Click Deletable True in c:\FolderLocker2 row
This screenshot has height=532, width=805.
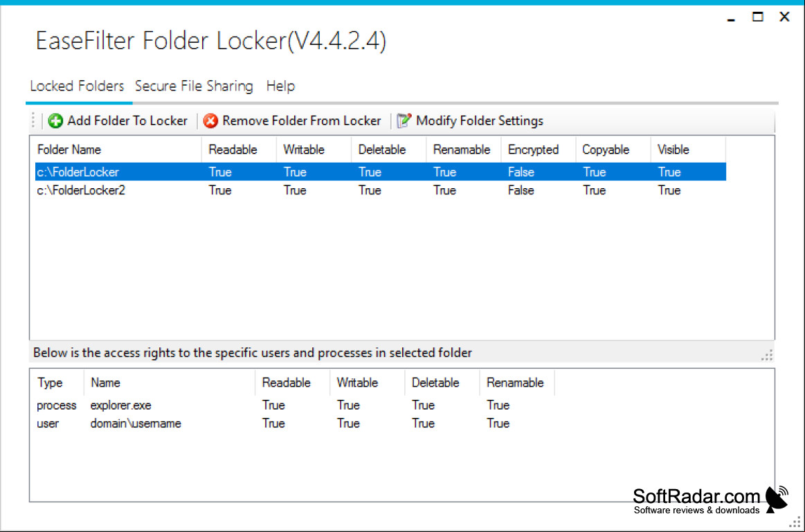click(x=370, y=190)
